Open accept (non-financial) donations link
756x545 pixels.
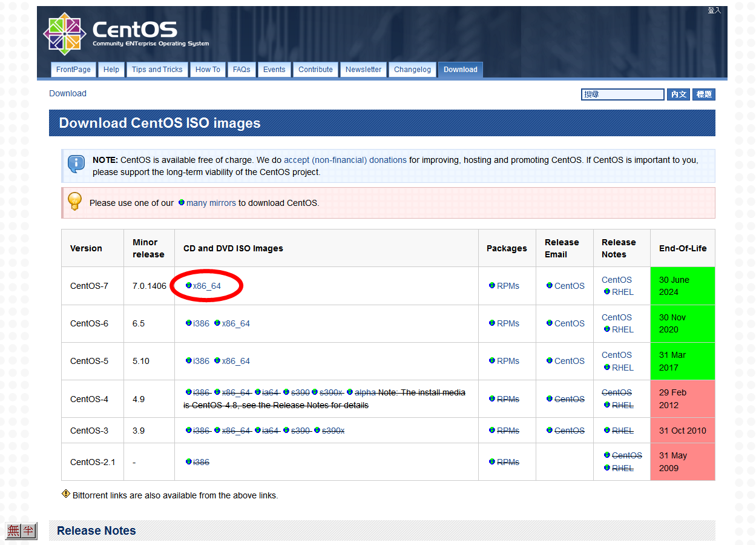345,160
